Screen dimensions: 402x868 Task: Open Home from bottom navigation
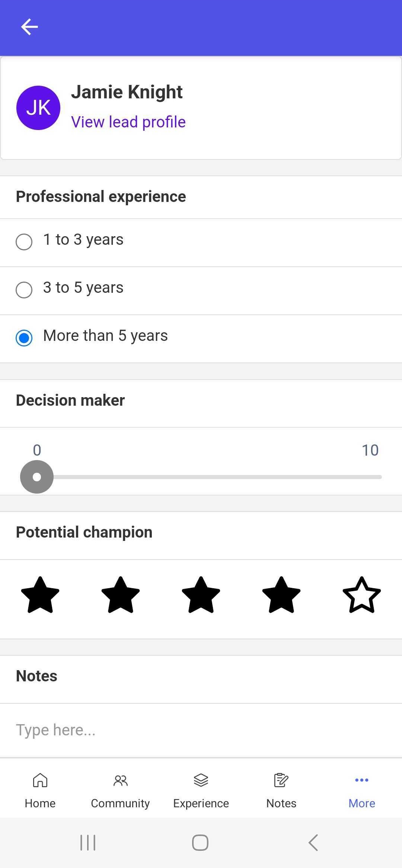pyautogui.click(x=40, y=790)
